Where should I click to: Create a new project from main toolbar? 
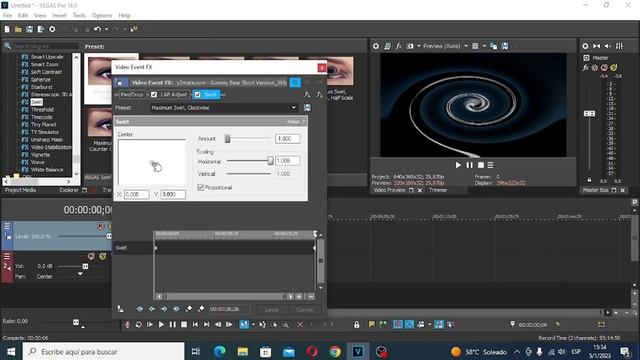[x=7, y=29]
